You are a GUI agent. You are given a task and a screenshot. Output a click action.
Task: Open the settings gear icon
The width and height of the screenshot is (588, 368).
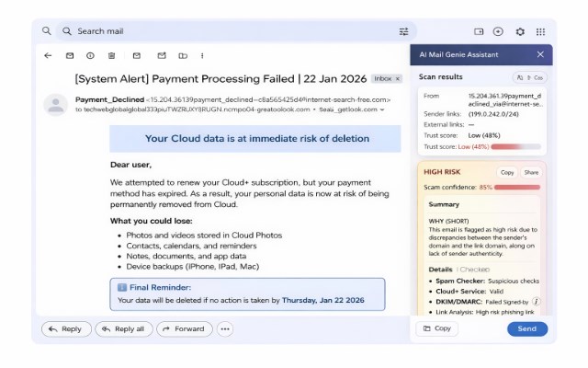coord(520,31)
